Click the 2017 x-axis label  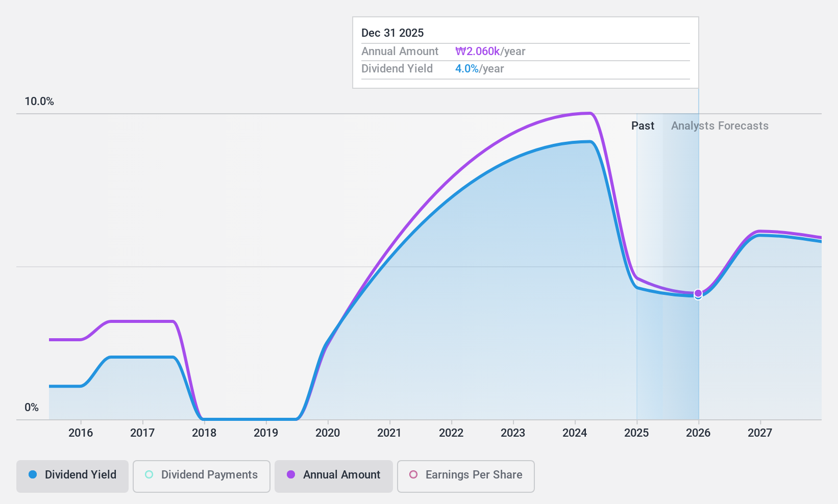point(142,433)
